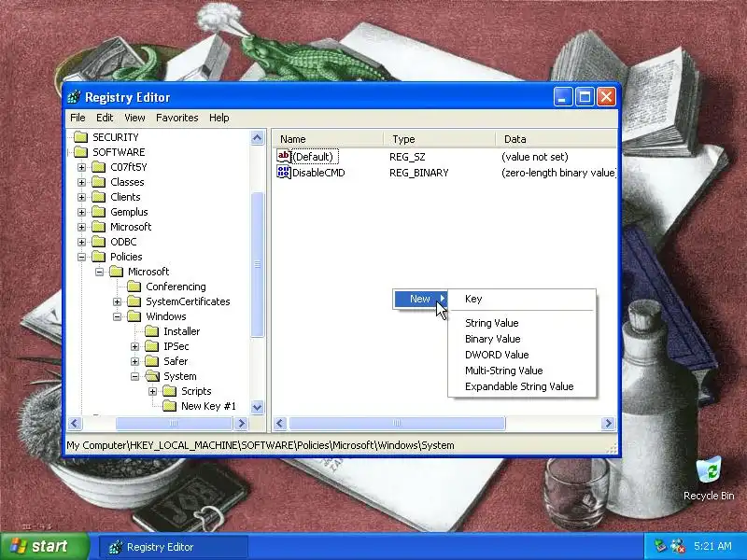Sort by the Name column header
The image size is (747, 560).
[329, 139]
